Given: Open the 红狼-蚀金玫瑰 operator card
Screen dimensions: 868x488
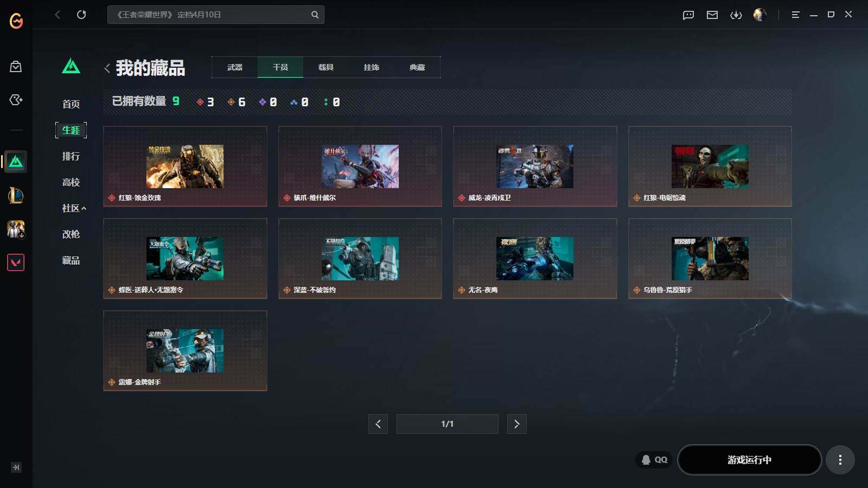Looking at the screenshot, I should click(185, 166).
